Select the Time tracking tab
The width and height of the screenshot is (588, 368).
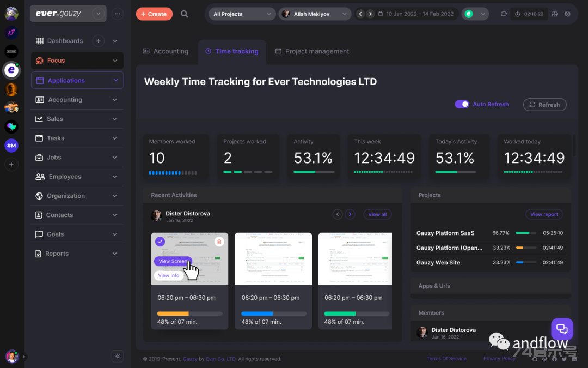click(x=232, y=51)
